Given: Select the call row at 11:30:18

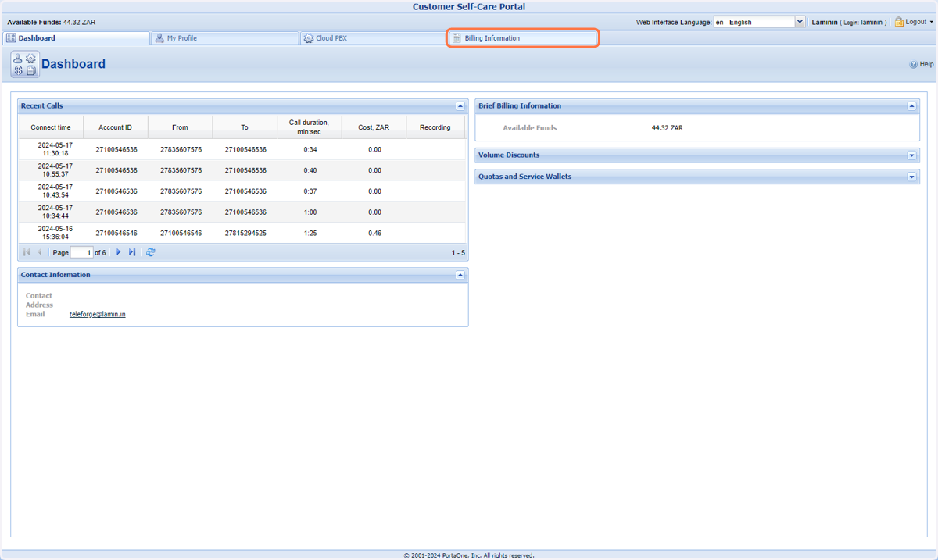Looking at the screenshot, I should 242,149.
